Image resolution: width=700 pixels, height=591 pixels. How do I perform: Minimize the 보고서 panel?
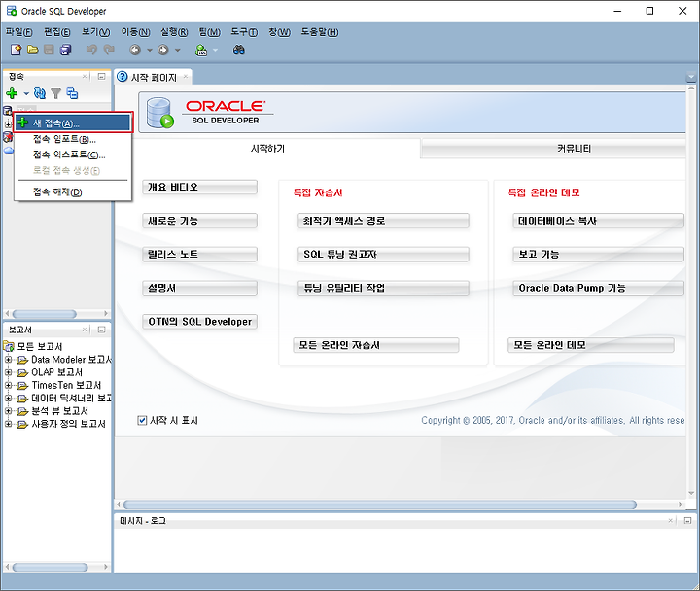click(x=102, y=330)
